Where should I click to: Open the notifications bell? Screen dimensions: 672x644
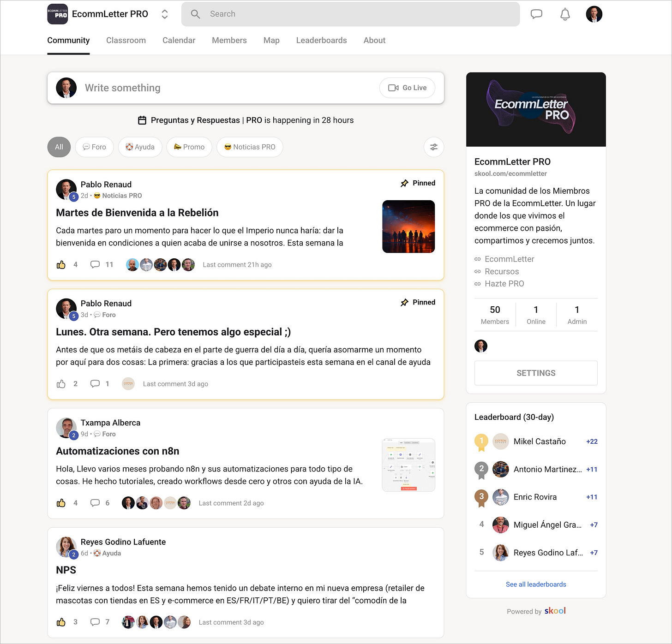point(564,14)
